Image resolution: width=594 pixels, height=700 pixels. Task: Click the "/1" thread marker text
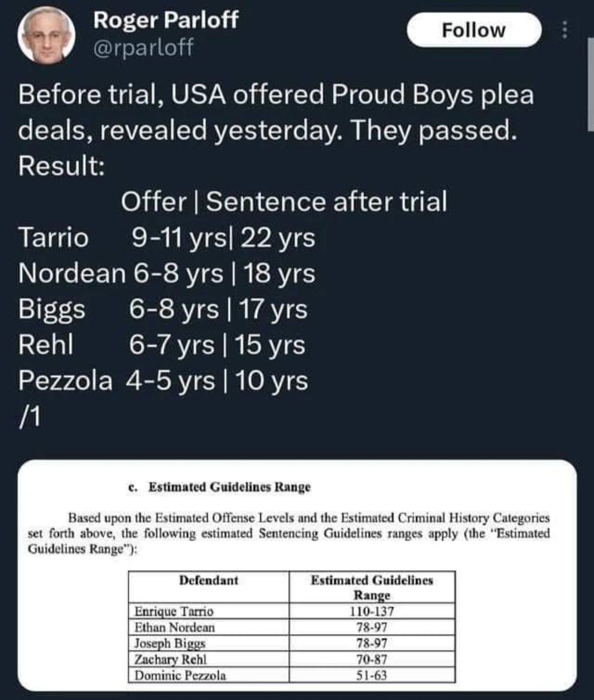29,417
